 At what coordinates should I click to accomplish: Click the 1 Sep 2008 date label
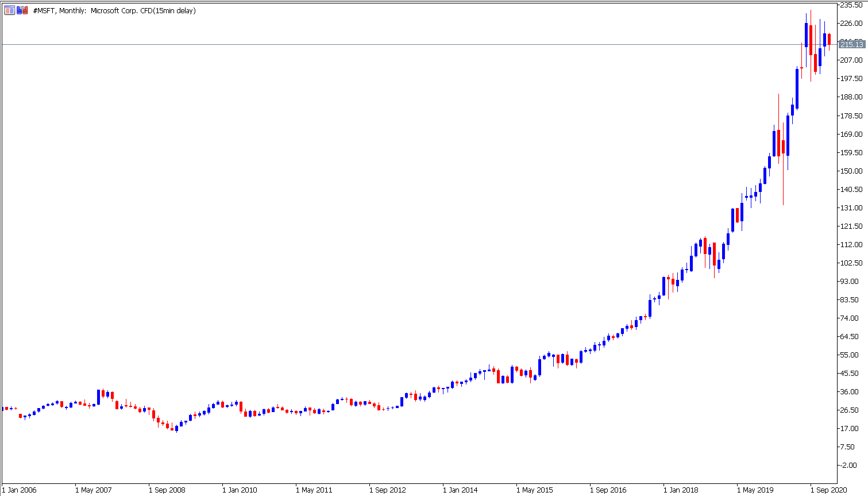click(x=167, y=490)
